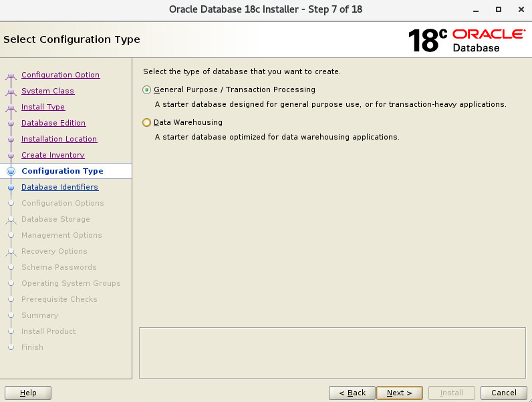Select General Purpose / Transaction Processing radio button
This screenshot has height=402, width=532.
(x=146, y=90)
